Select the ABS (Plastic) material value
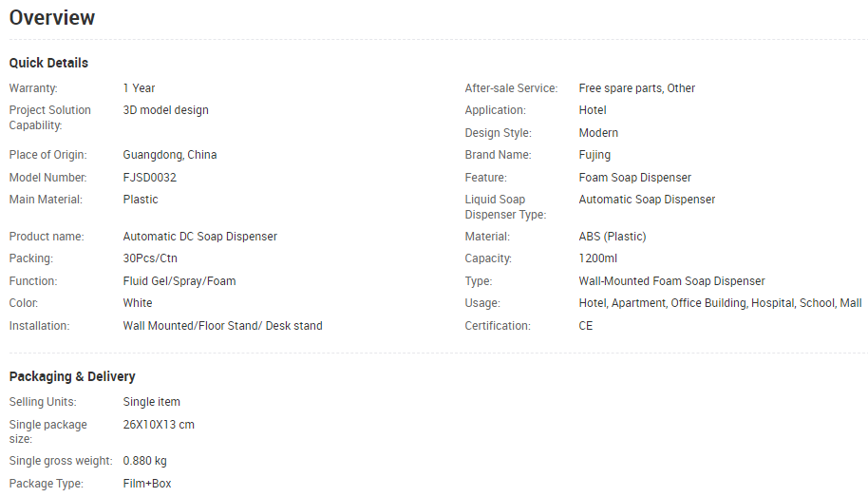868x497 pixels. 613,237
